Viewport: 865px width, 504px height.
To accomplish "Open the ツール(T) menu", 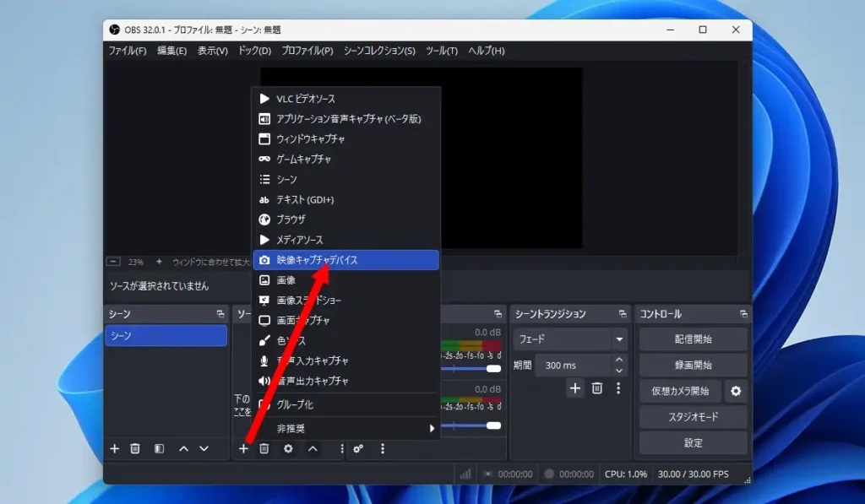I will point(442,51).
